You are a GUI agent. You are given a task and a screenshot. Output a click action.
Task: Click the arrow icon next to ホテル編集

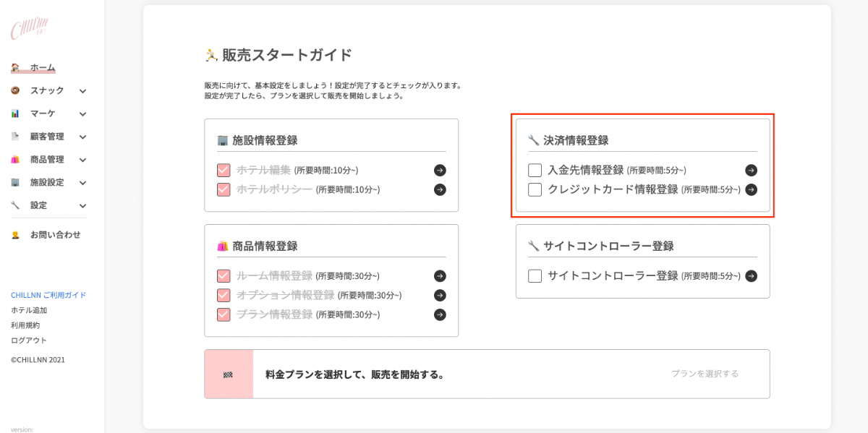(440, 171)
